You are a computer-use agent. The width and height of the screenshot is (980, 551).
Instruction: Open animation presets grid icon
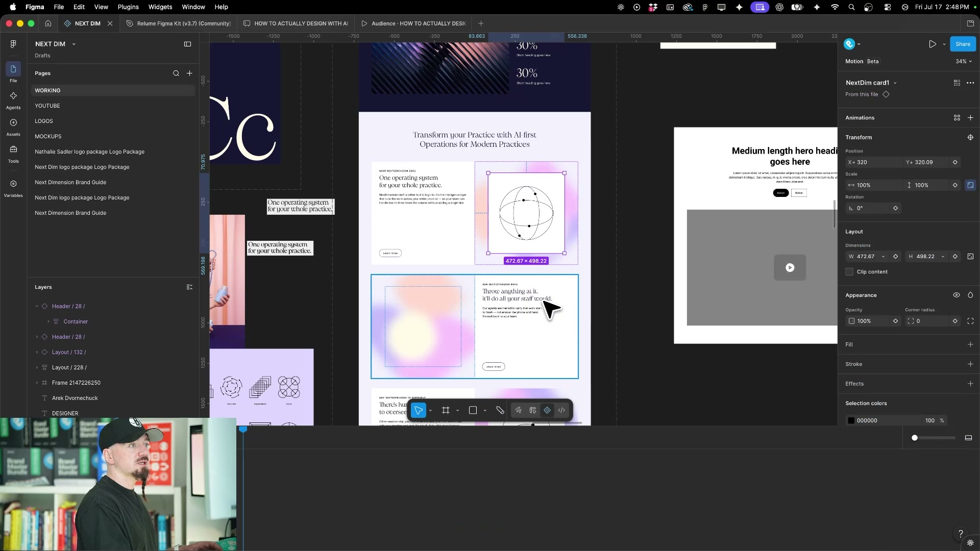957,118
